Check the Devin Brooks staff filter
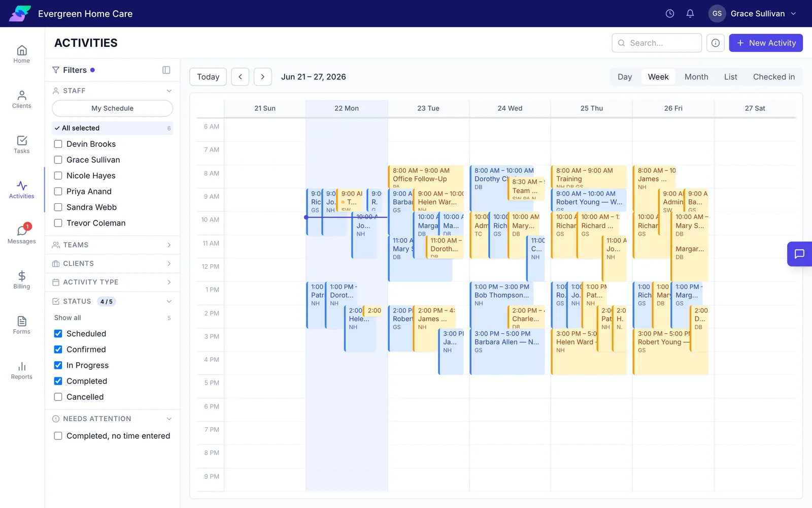 click(58, 144)
